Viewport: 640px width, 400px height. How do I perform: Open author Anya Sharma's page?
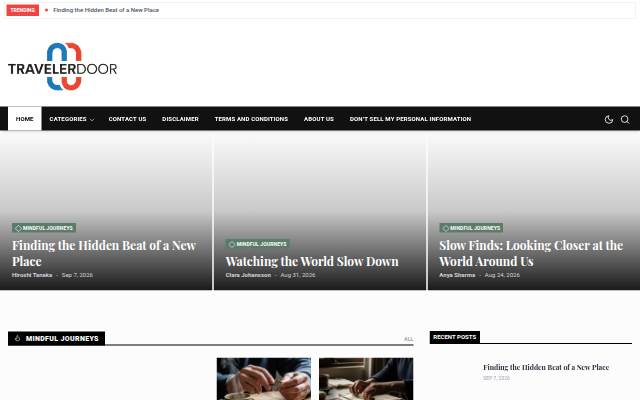tap(457, 275)
